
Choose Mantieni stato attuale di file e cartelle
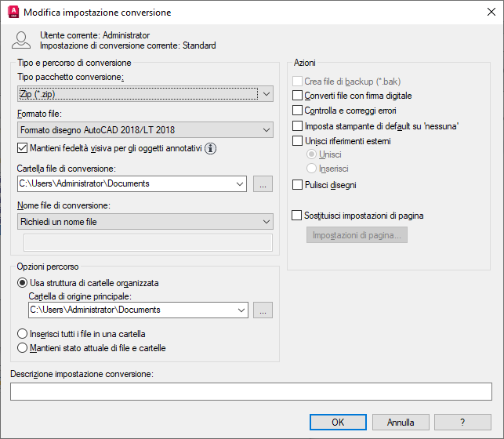point(22,348)
